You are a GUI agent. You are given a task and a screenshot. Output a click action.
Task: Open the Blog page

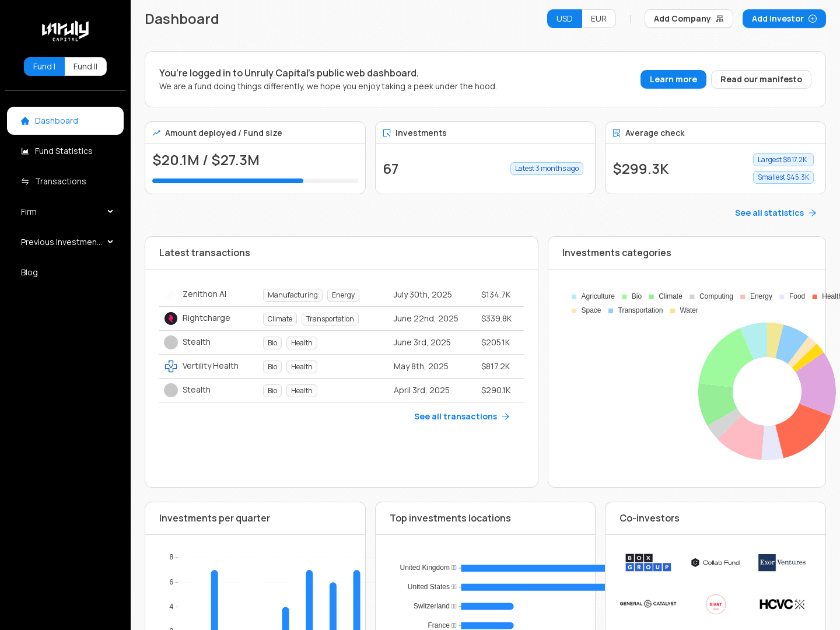point(29,272)
